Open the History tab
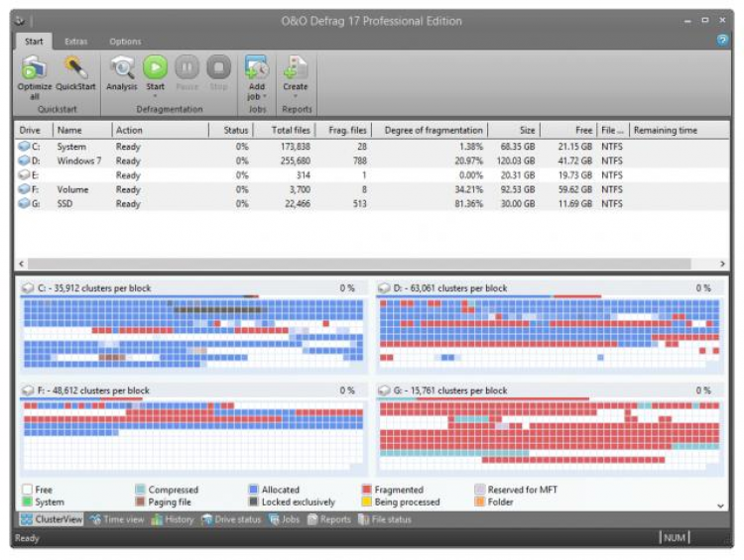The height and width of the screenshot is (560, 744). (x=173, y=519)
